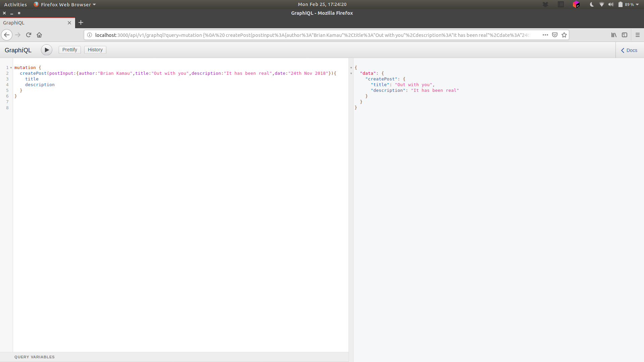Go back to previous page

7,35
